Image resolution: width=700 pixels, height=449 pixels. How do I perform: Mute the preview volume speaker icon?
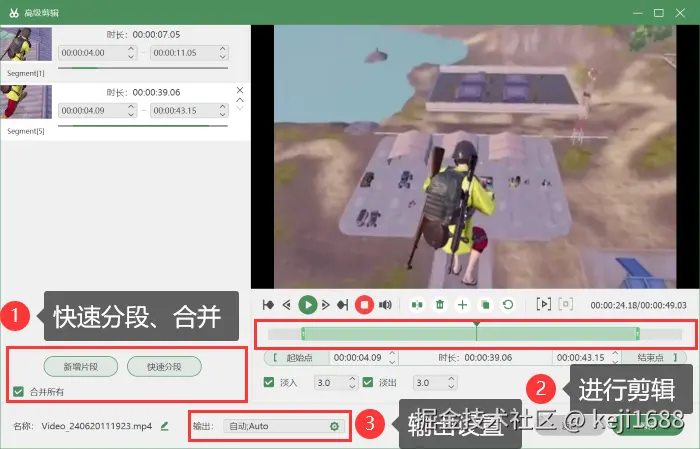385,305
